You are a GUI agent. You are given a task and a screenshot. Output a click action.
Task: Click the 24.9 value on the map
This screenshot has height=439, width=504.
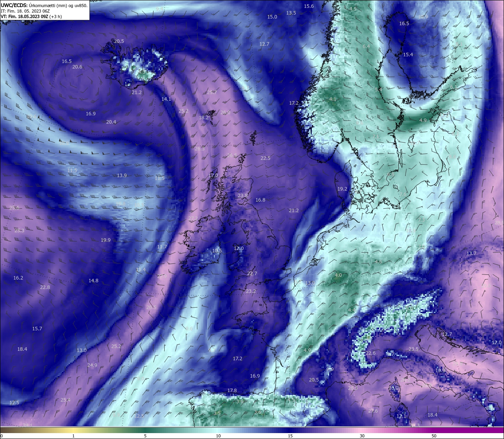click(92, 365)
